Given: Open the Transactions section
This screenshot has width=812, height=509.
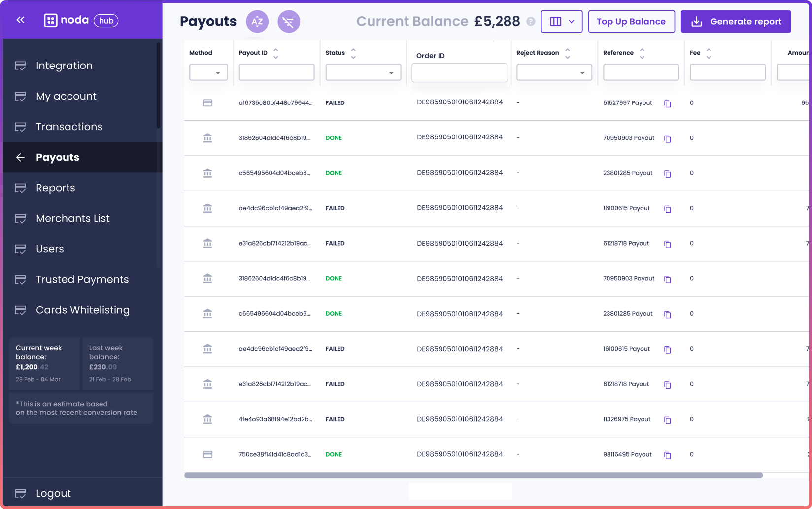Looking at the screenshot, I should point(69,127).
